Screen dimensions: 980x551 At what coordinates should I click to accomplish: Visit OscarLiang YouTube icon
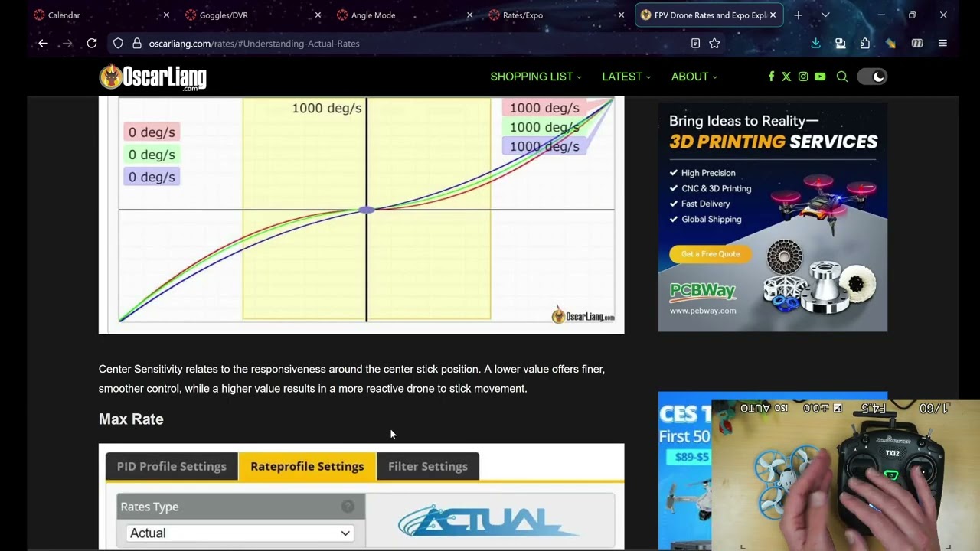click(820, 77)
